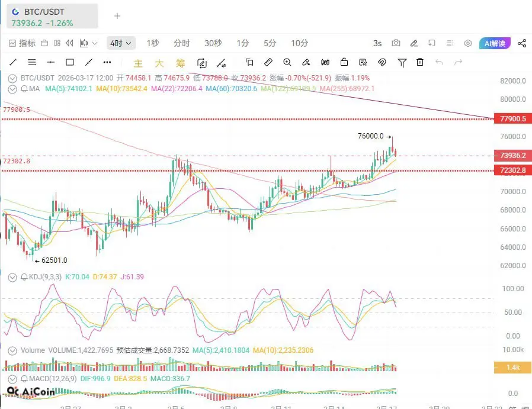Open the list settings icon in top bar
This screenshot has width=532, height=409.
pyautogui.click(x=450, y=43)
